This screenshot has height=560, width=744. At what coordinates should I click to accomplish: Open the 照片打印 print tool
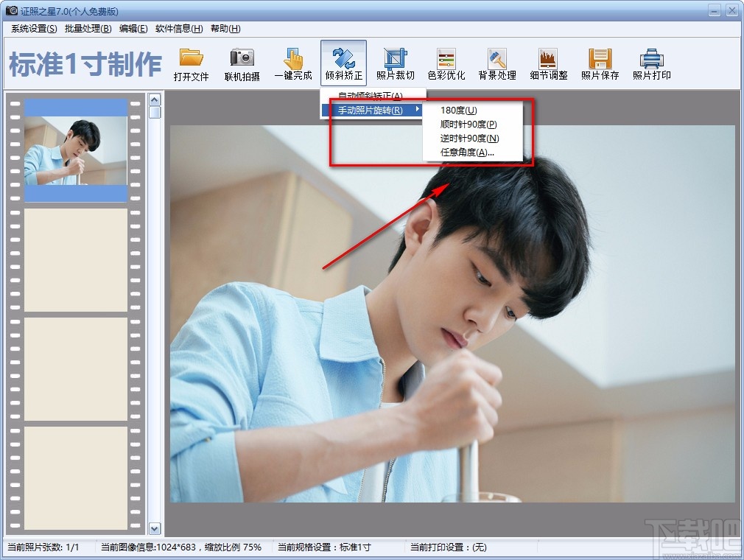coord(650,63)
